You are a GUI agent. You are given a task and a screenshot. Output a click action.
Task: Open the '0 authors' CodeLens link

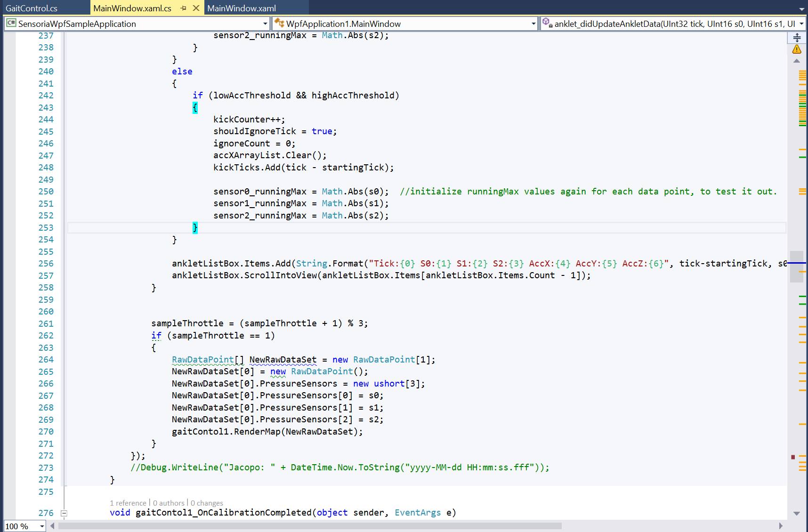(x=169, y=503)
